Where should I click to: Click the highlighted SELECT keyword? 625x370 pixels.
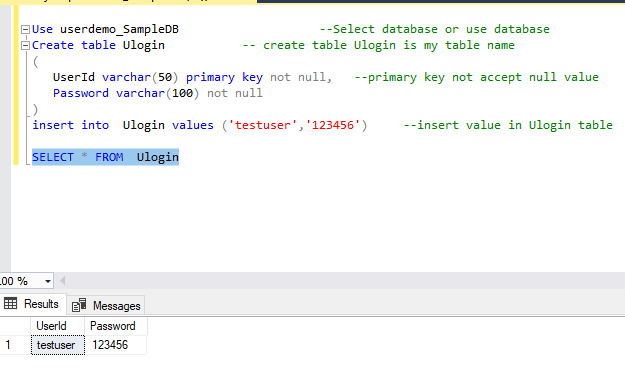pos(53,157)
